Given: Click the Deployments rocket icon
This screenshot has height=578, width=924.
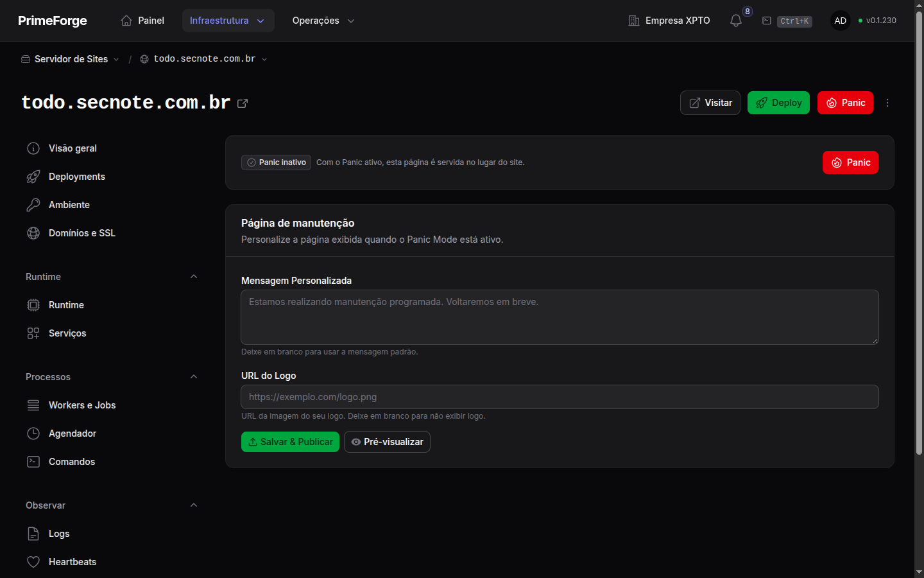Looking at the screenshot, I should click(33, 177).
